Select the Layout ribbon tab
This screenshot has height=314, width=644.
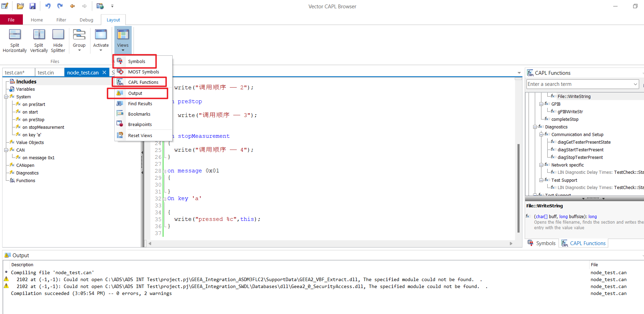pos(113,20)
